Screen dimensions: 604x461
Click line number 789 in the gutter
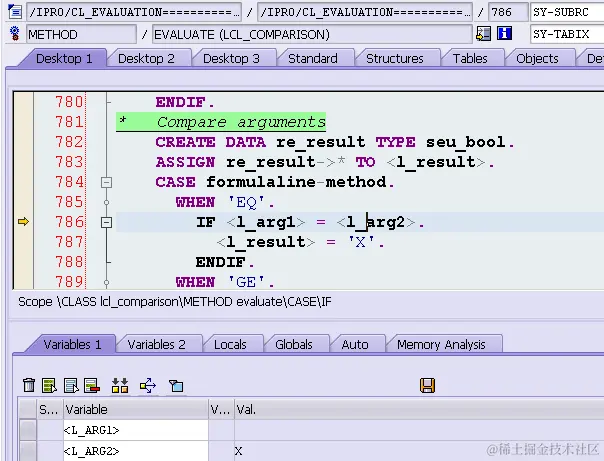pos(69,282)
